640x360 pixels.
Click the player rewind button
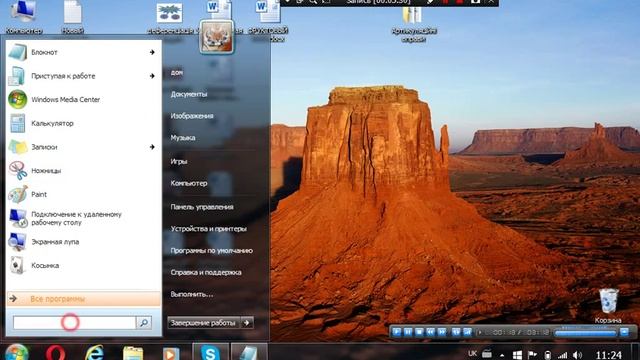430,332
